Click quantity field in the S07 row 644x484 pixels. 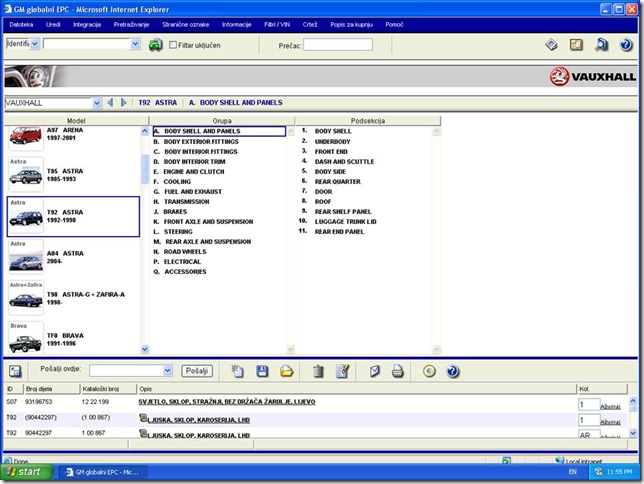589,404
